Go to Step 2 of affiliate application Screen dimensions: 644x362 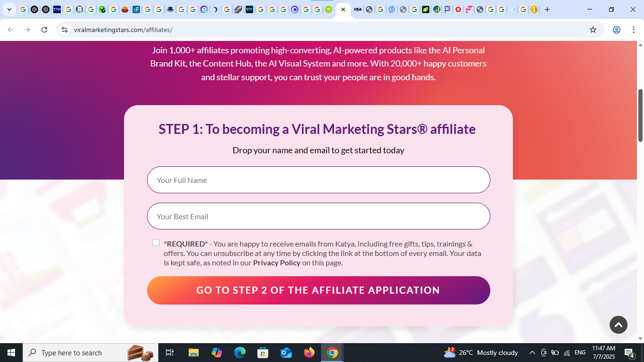pyautogui.click(x=319, y=290)
